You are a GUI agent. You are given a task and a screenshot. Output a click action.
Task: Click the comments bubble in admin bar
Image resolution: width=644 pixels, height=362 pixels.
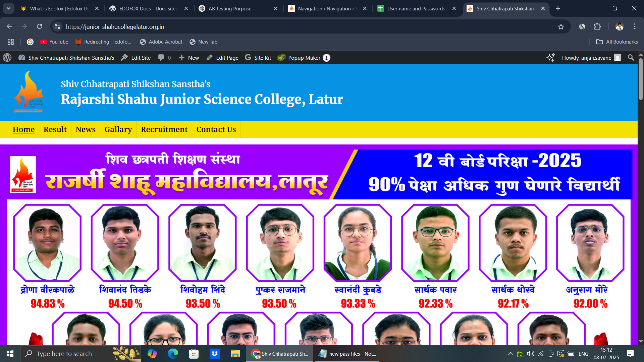click(164, 58)
